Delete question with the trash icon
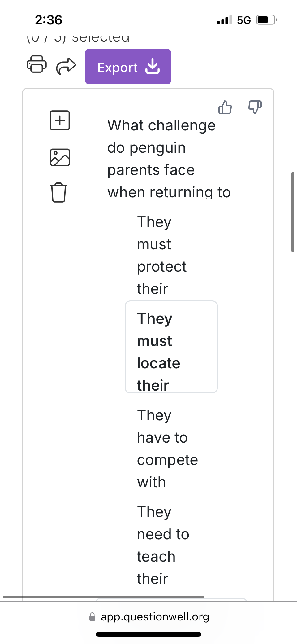This screenshot has width=297, height=644. 58,192
